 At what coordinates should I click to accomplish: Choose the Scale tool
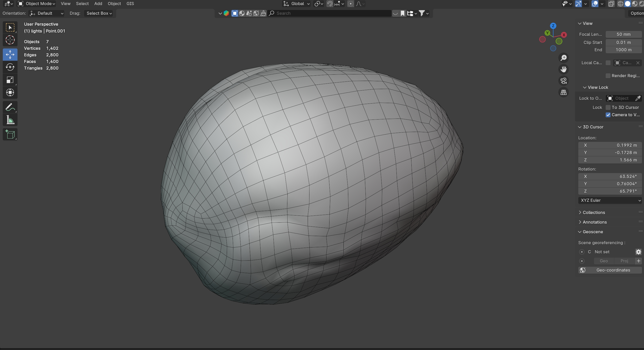tap(10, 80)
